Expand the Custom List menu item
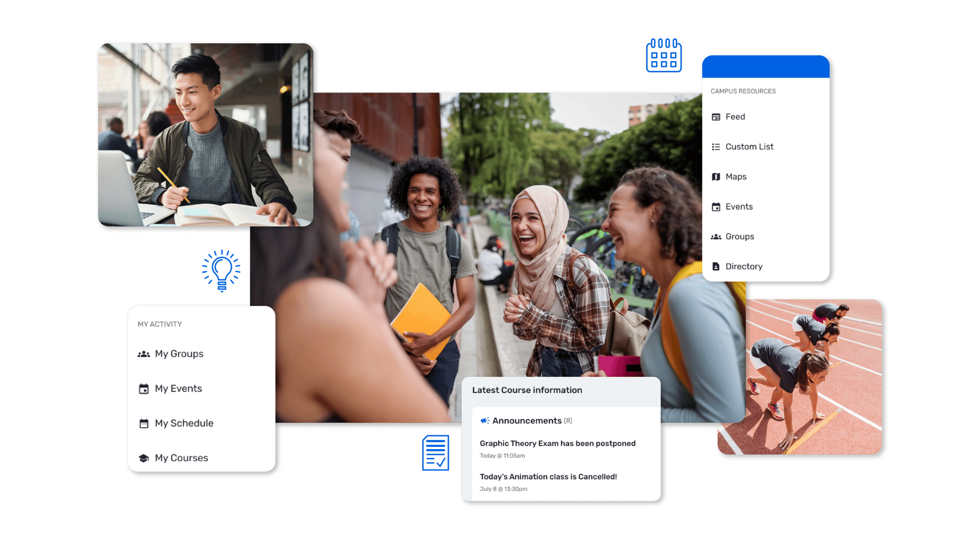The height and width of the screenshot is (540, 980). coord(752,146)
